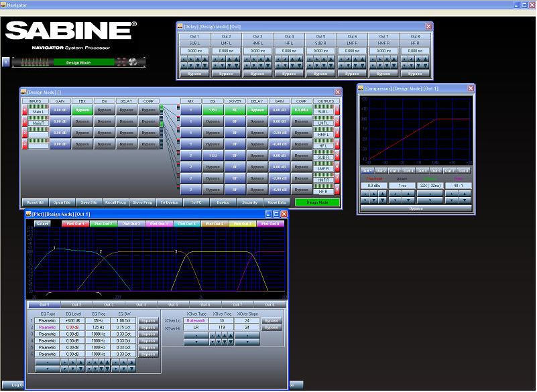The width and height of the screenshot is (537, 392).
Task: Click the green Design Mode button in the bottom bar
Action: click(x=318, y=202)
